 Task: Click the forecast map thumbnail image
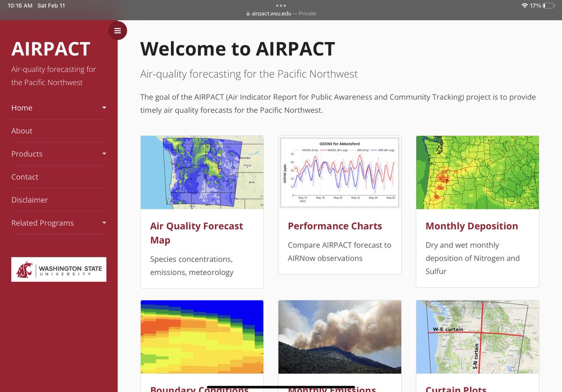coord(202,172)
